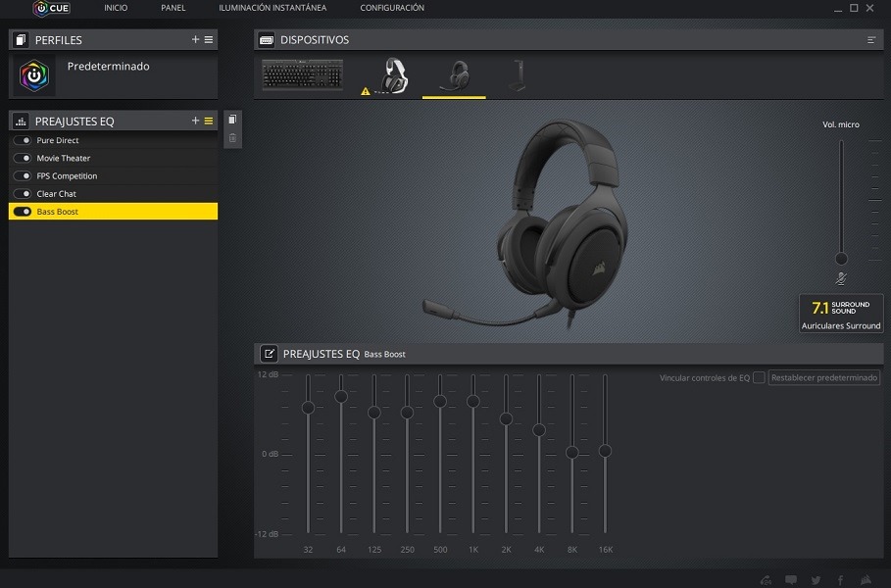This screenshot has height=588, width=891.
Task: Click the 1K frequency EQ slider handle
Action: [x=473, y=402]
